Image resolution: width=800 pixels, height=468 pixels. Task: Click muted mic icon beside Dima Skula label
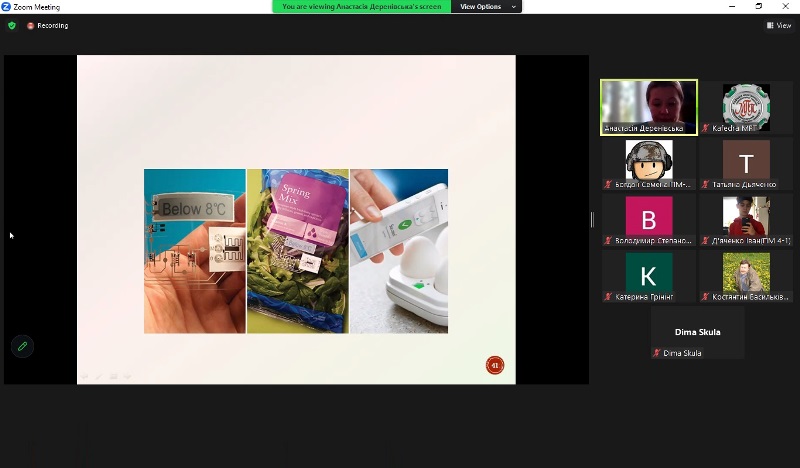[x=657, y=353]
